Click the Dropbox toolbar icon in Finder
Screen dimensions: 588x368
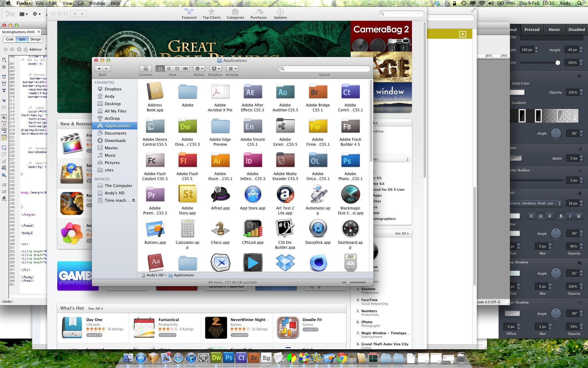point(215,69)
